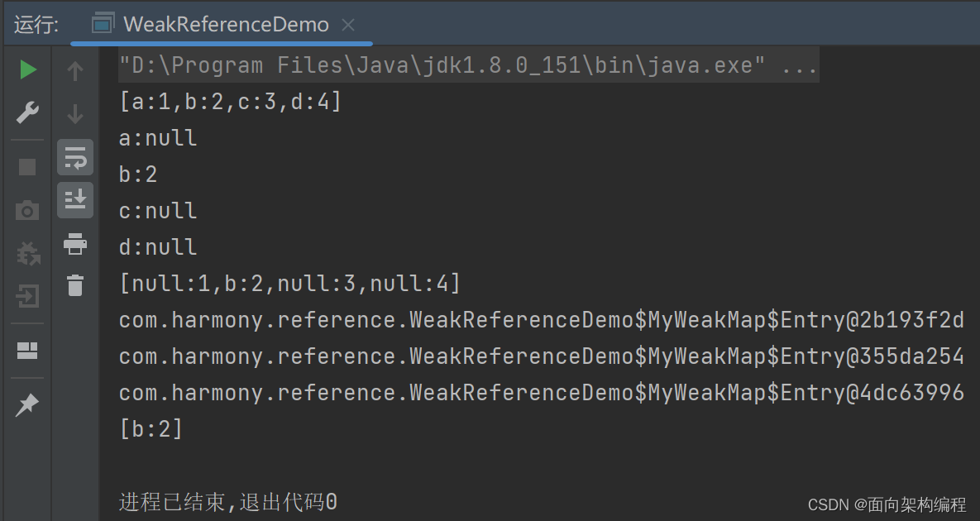Screen dimensions: 980x521
Task: Click the Down the Stack Trace arrow
Action: [x=75, y=112]
